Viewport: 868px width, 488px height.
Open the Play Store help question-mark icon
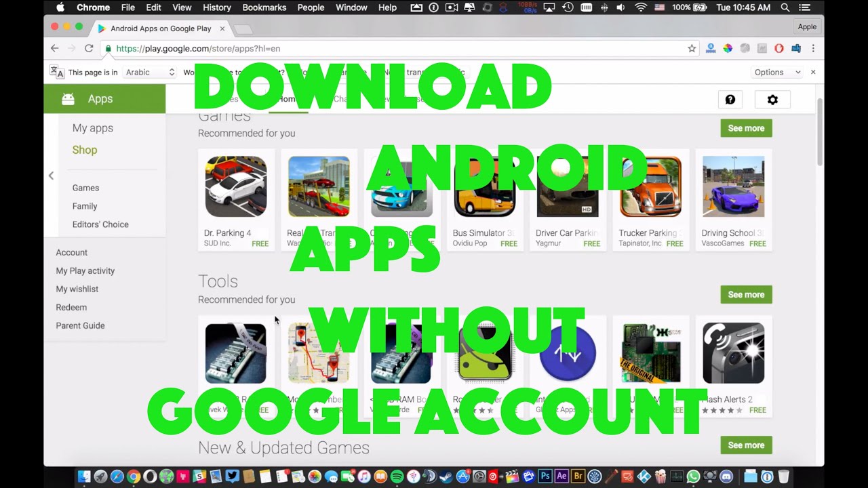pyautogui.click(x=730, y=100)
